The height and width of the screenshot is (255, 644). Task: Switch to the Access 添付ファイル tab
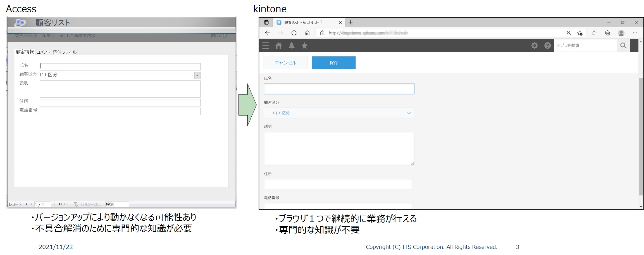coord(65,52)
